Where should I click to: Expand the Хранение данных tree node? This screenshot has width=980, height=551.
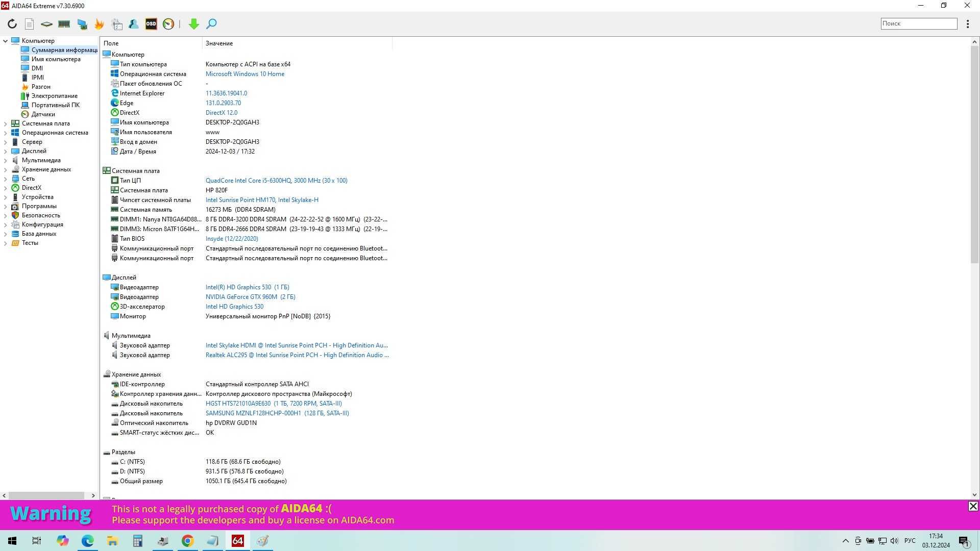coord(6,169)
